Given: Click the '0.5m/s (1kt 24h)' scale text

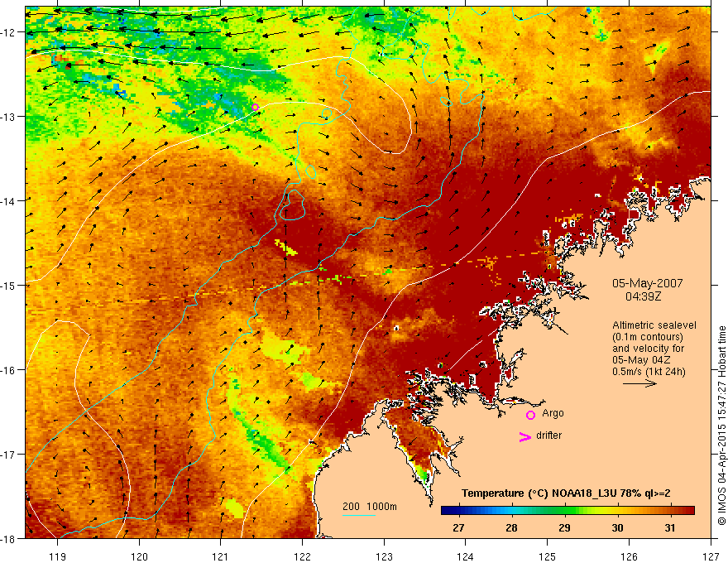Looking at the screenshot, I should tap(649, 372).
